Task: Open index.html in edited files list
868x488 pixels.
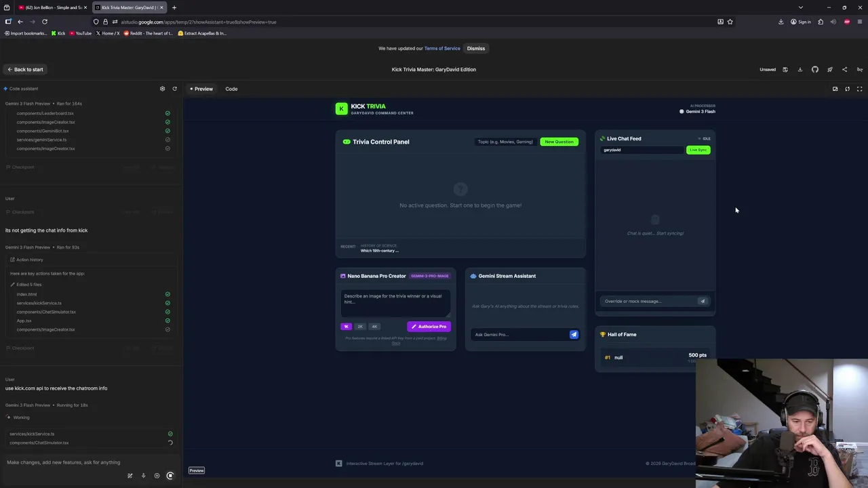Action: tap(26, 294)
